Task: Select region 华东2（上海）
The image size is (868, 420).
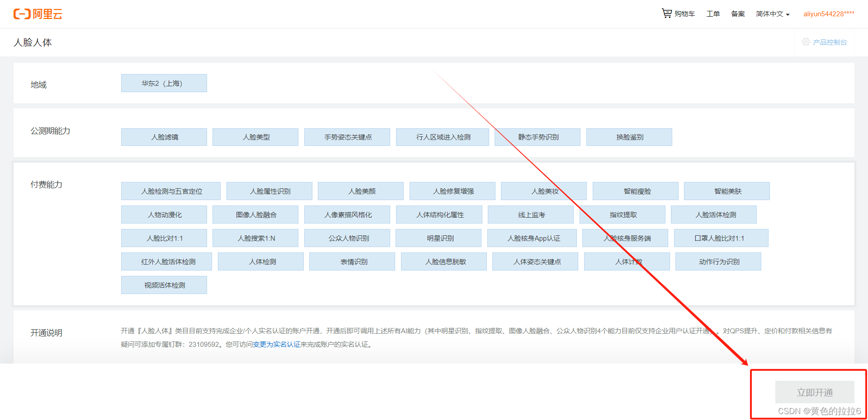Action: tap(164, 83)
